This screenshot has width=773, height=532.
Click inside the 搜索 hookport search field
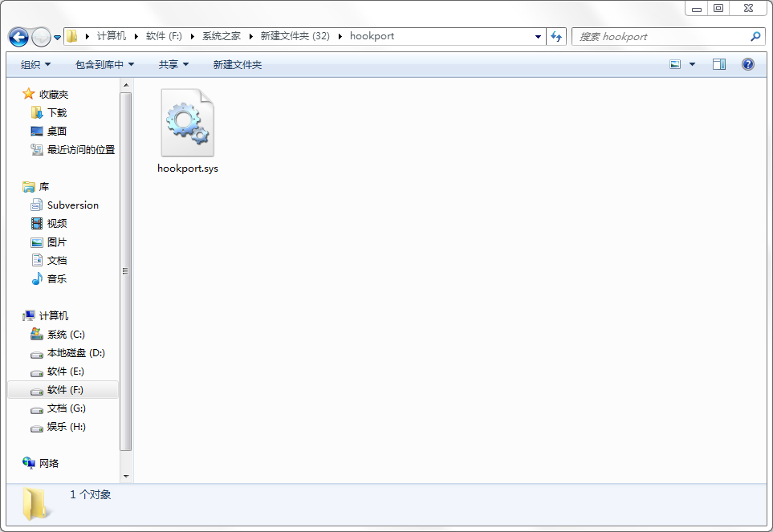658,37
